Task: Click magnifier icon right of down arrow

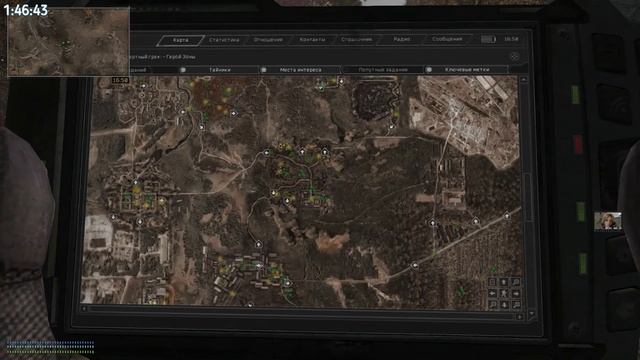Action: (x=516, y=304)
